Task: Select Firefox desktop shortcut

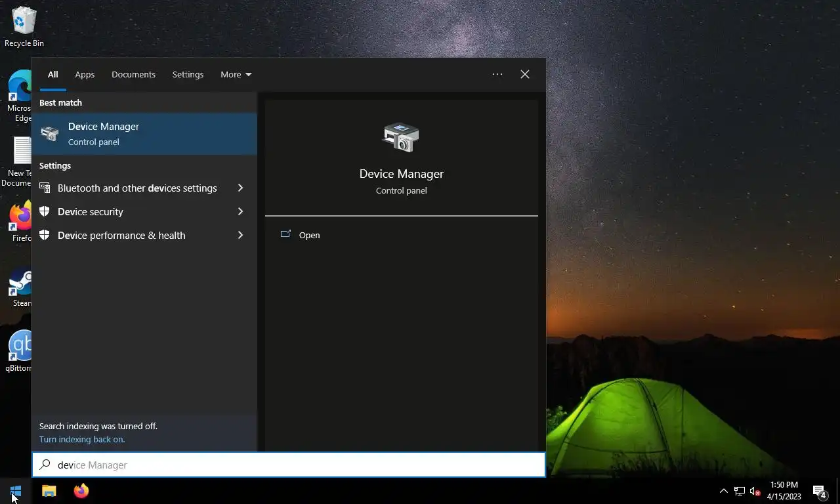Action: (21, 222)
